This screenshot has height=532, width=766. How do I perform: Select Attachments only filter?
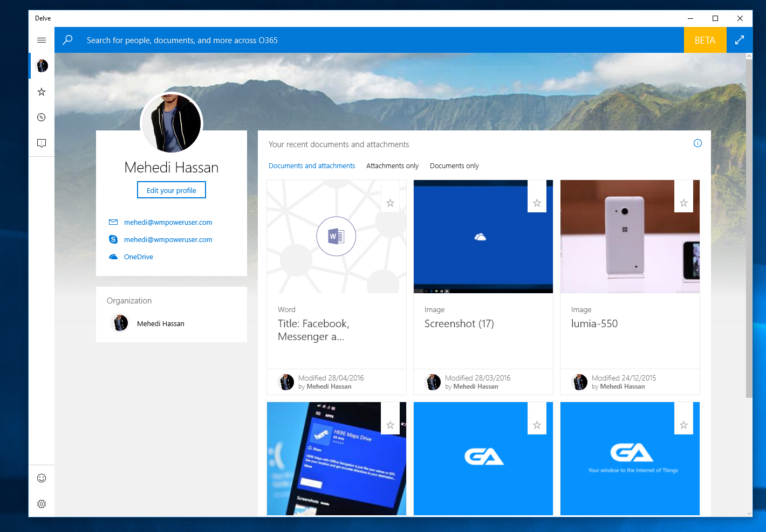[392, 166]
